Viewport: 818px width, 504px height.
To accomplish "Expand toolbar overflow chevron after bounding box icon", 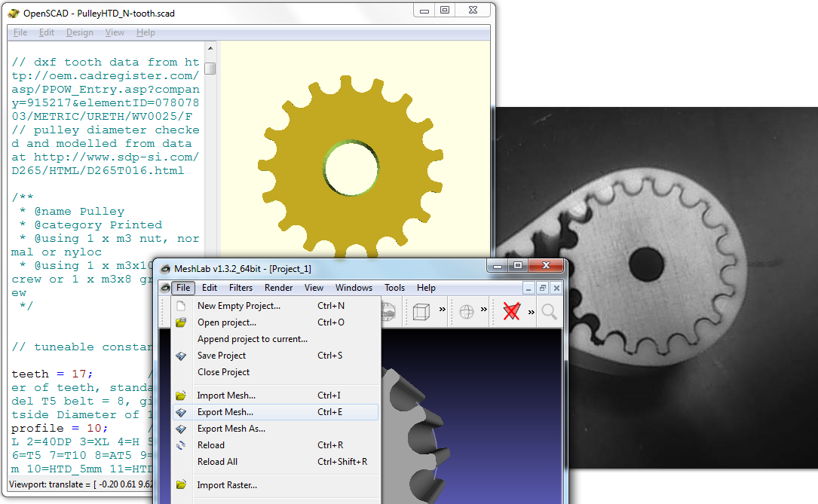I will pos(443,309).
